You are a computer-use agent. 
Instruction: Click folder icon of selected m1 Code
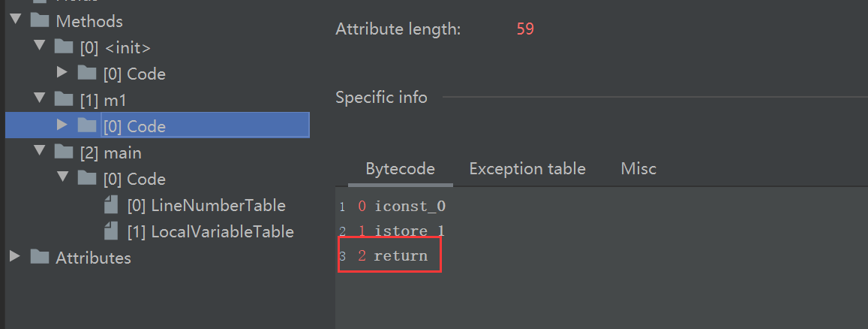(x=87, y=126)
